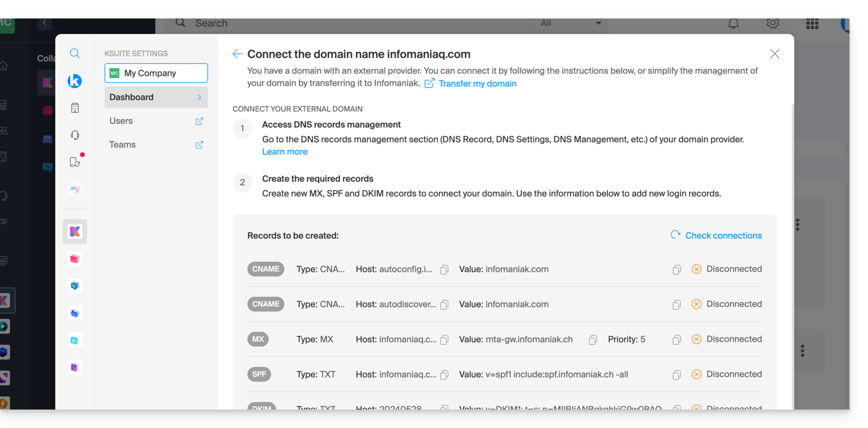This screenshot has width=868, height=428.
Task: Copy the autoconfig CNAME host value
Action: pos(444,270)
